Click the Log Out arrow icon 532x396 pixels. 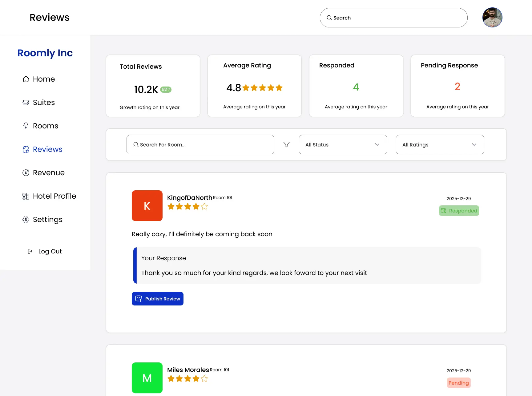[30, 251]
